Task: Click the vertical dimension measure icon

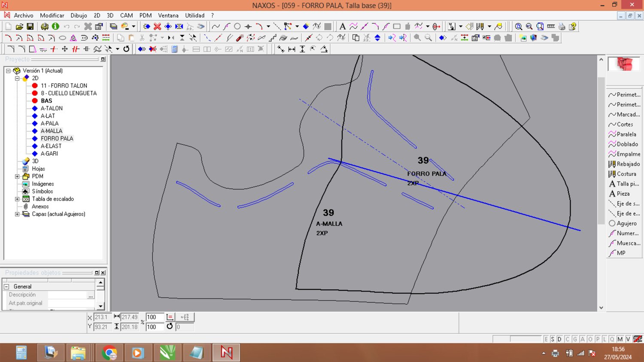Action: coord(302,49)
